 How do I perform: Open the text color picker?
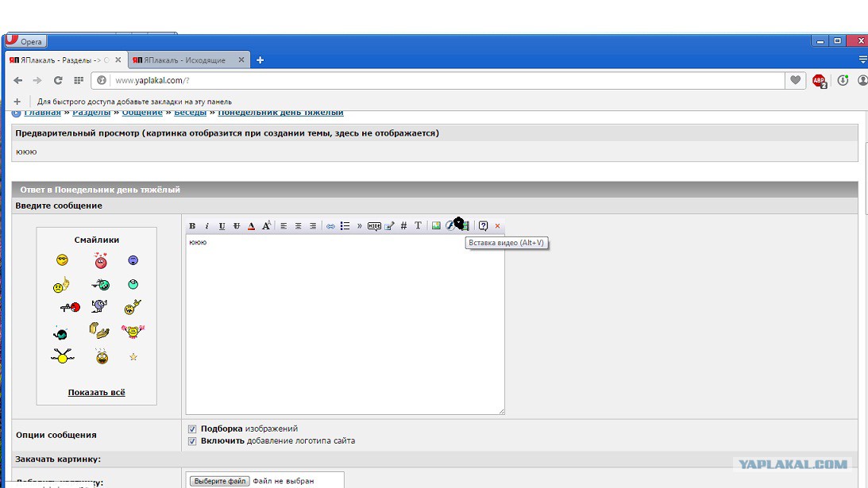pos(251,225)
